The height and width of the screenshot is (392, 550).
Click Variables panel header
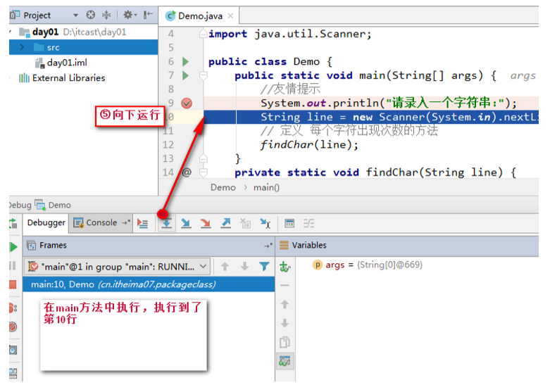coord(408,246)
